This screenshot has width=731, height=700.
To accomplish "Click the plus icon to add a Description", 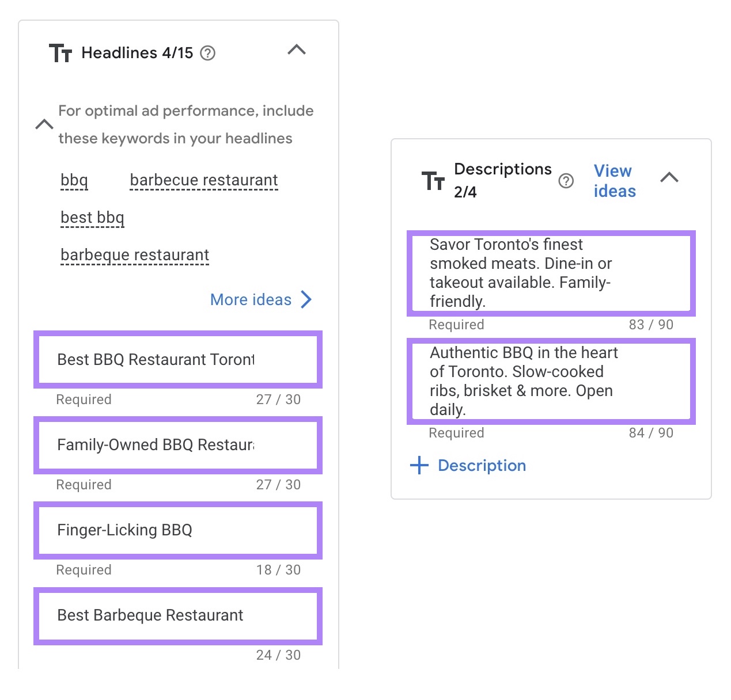I will tap(418, 465).
